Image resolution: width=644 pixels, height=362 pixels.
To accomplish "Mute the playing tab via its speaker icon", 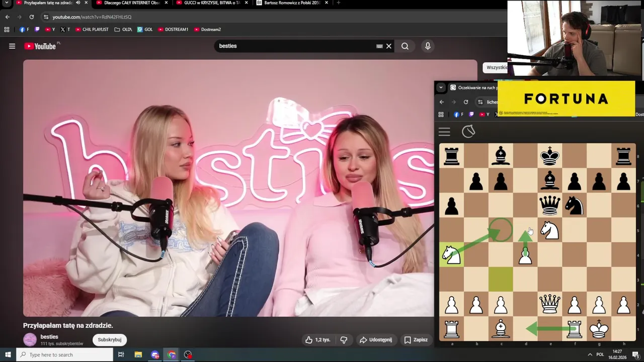I will (x=77, y=3).
